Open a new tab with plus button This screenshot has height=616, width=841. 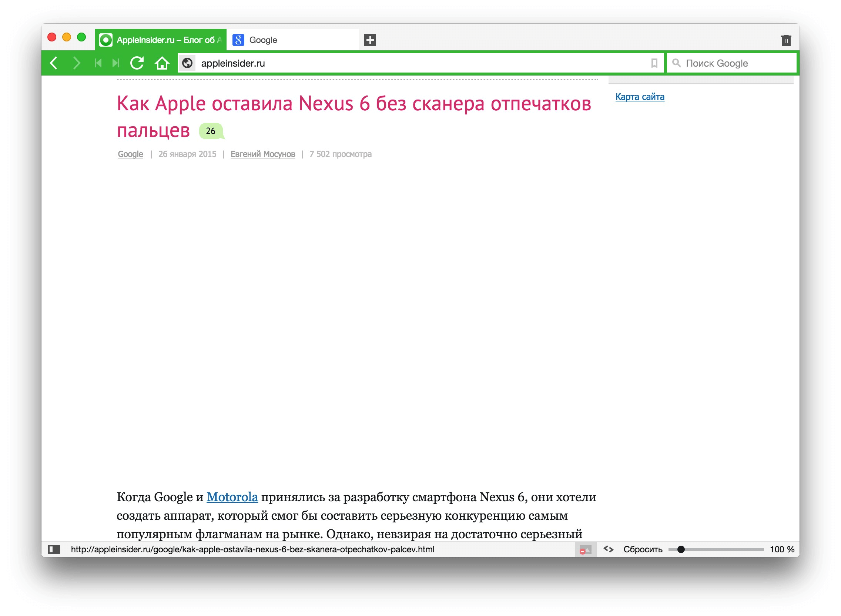(370, 40)
